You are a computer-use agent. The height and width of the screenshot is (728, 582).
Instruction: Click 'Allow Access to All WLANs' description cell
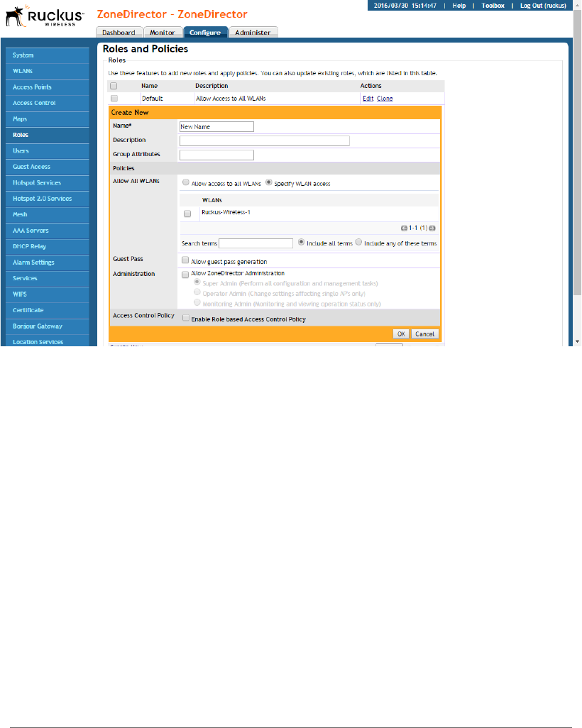pos(231,99)
